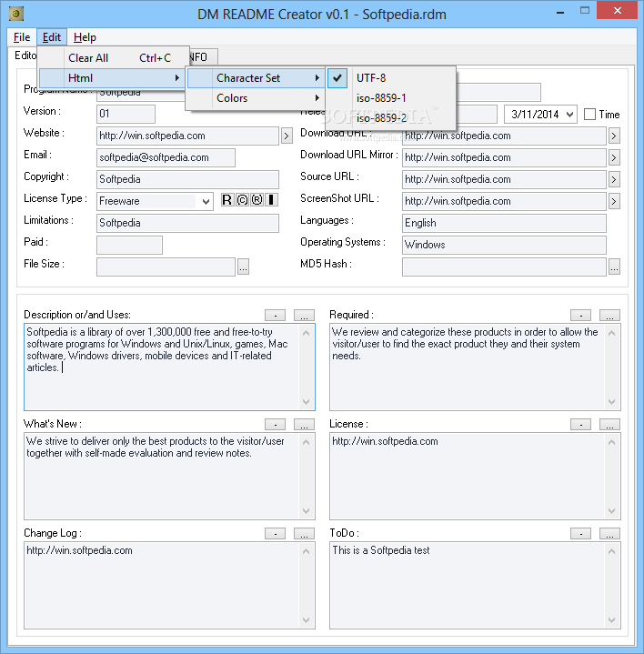Click the Email input field
644x654 pixels.
166,157
